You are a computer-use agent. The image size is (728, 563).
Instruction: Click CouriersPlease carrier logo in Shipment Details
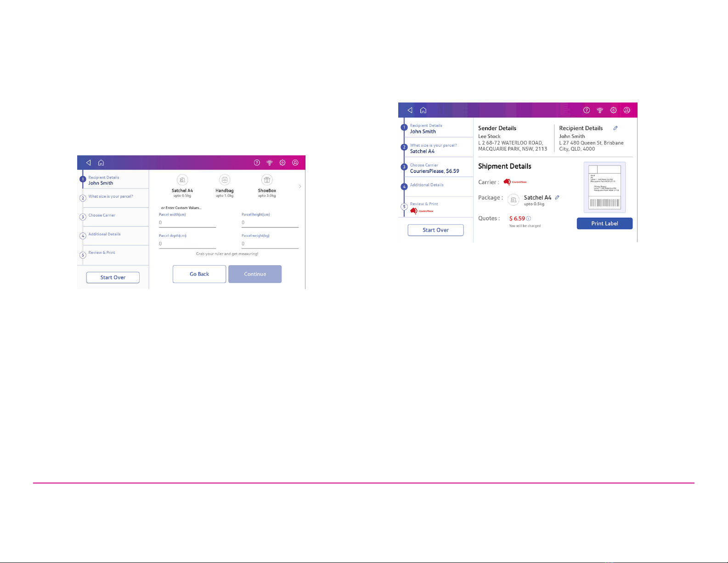515,182
